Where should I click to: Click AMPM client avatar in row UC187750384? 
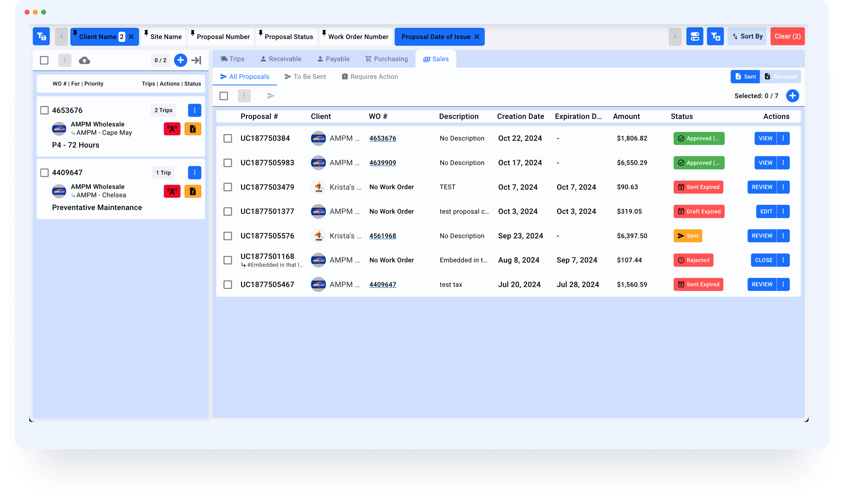(x=318, y=138)
